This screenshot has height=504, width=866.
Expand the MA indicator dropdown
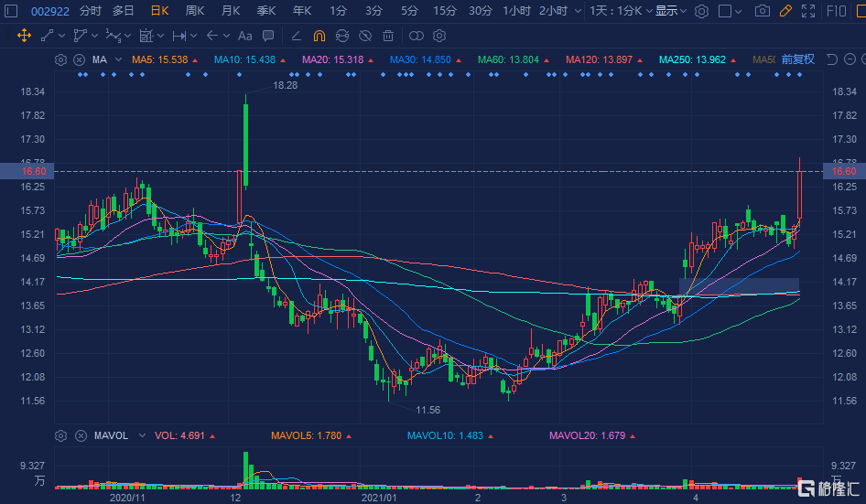pyautogui.click(x=118, y=59)
